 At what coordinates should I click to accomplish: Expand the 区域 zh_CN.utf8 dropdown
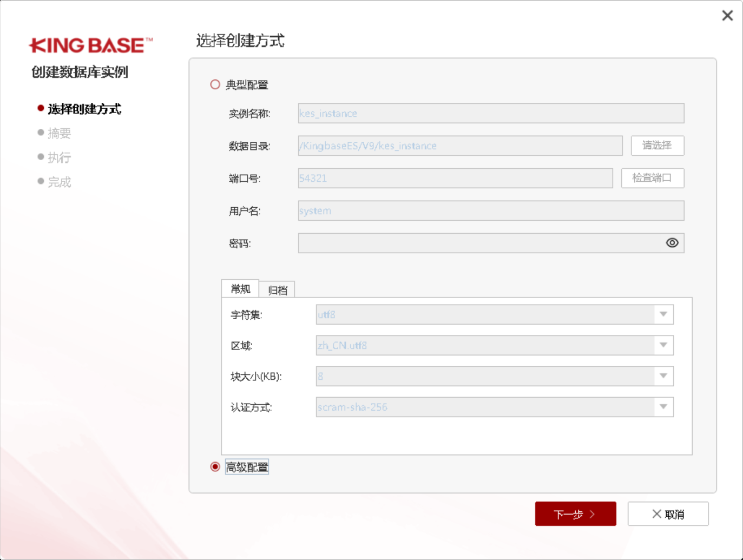point(663,345)
